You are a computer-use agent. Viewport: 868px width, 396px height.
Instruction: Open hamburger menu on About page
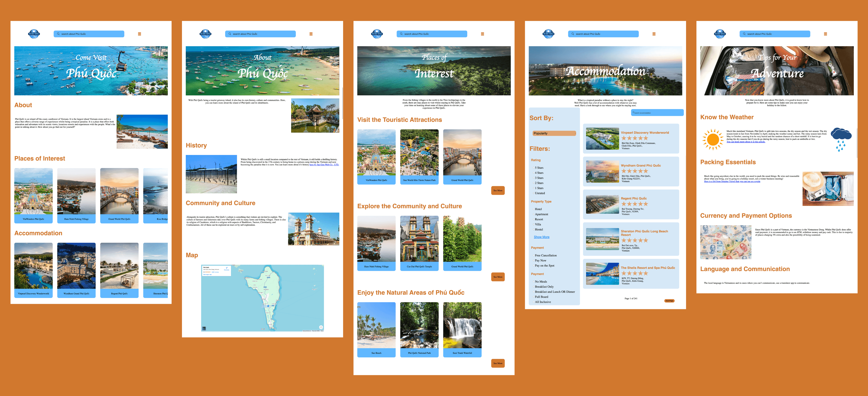(x=311, y=34)
